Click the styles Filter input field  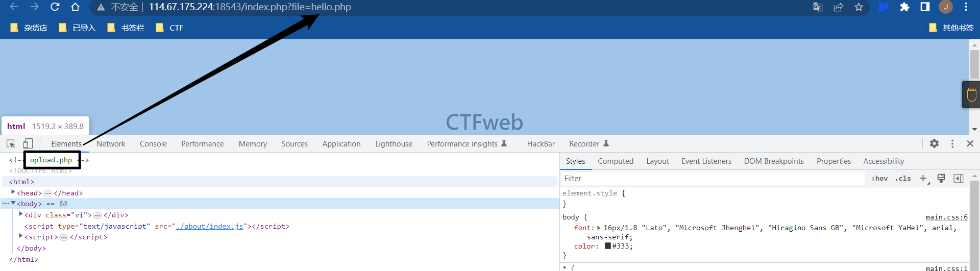[713, 179]
